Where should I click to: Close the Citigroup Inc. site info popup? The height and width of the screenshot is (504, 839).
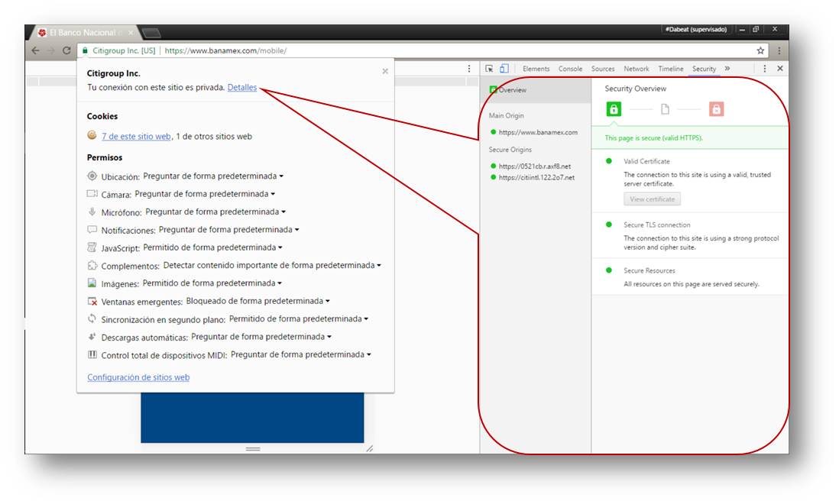coord(384,71)
